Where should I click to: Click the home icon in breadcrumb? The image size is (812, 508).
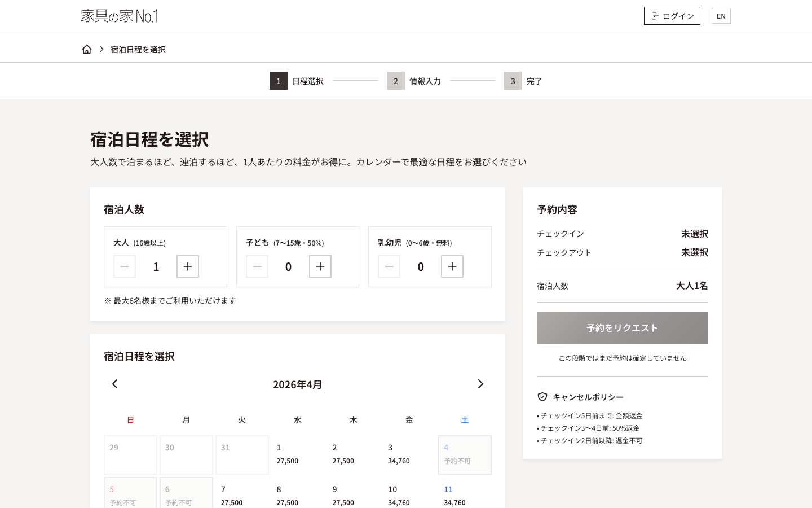click(x=87, y=49)
